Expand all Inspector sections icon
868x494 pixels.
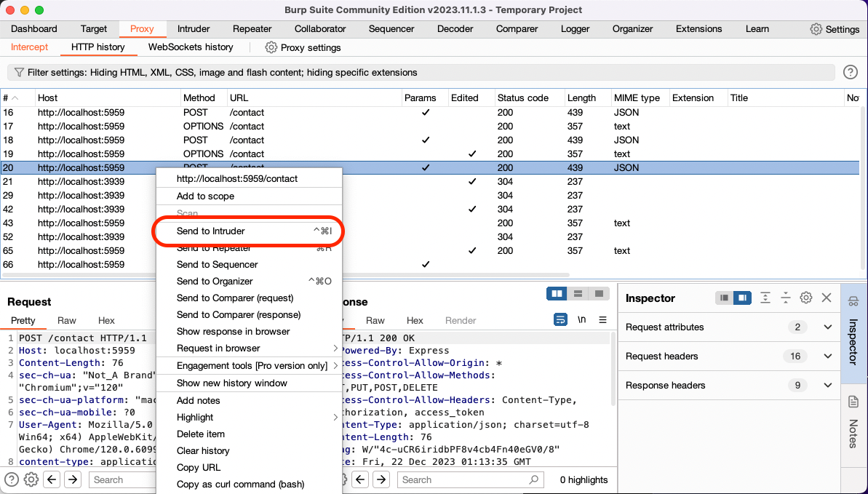point(765,298)
